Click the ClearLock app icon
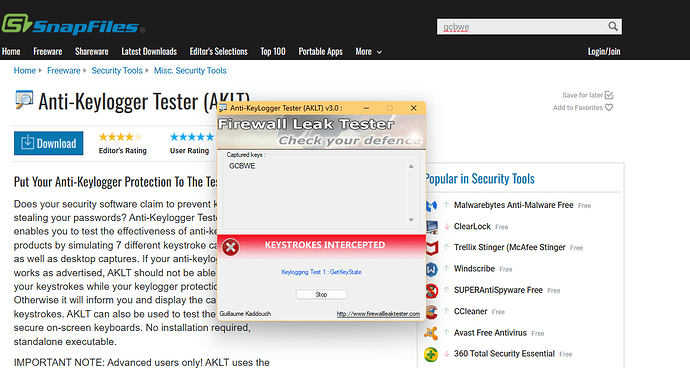 (431, 227)
